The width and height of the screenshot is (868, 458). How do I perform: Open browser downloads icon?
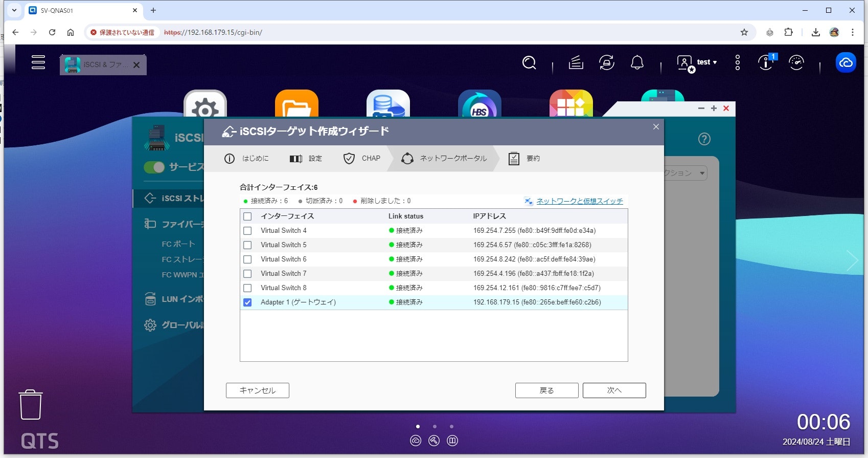[x=816, y=32]
